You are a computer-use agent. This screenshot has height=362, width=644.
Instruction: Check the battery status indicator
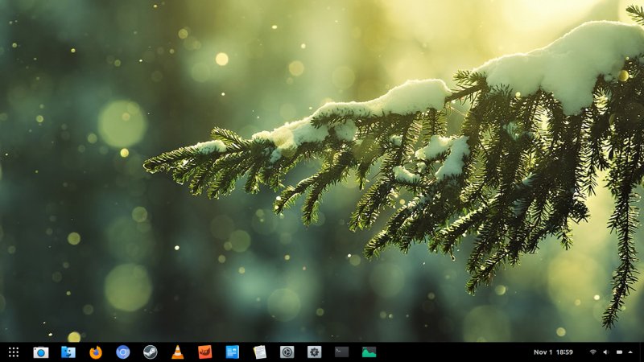619,352
